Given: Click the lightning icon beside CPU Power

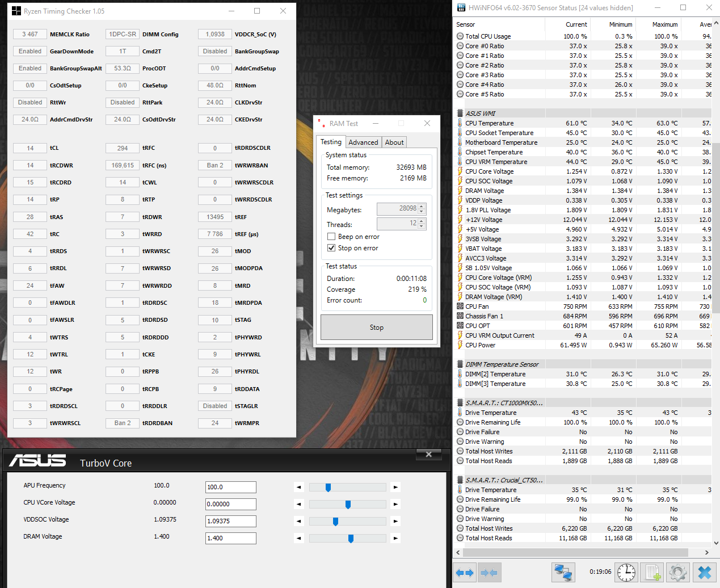Looking at the screenshot, I should point(460,345).
